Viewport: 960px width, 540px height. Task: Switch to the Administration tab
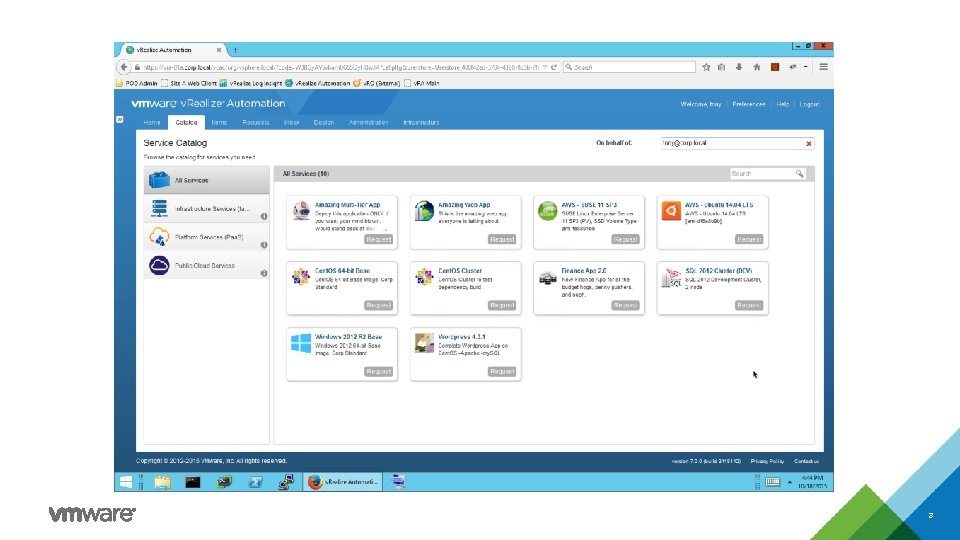pyautogui.click(x=369, y=122)
